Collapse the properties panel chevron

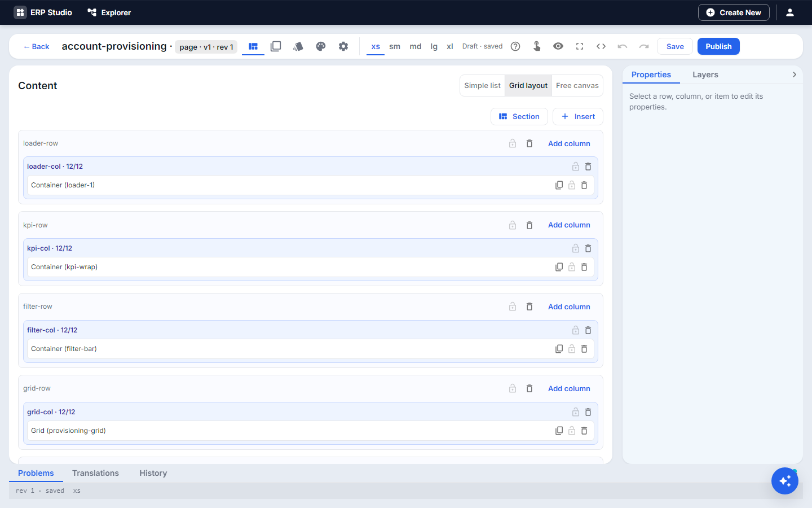[795, 75]
